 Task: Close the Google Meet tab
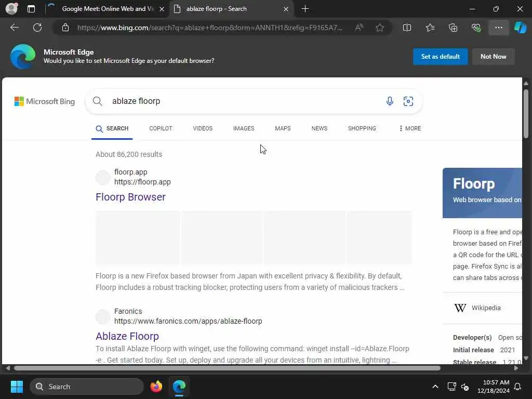click(x=162, y=9)
